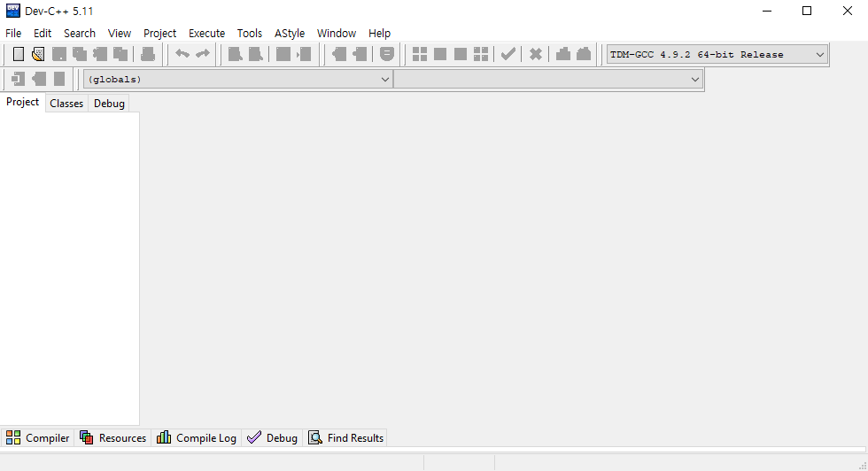The width and height of the screenshot is (868, 471).
Task: Show the bottom Debug tab with checkmark
Action: pyautogui.click(x=273, y=437)
